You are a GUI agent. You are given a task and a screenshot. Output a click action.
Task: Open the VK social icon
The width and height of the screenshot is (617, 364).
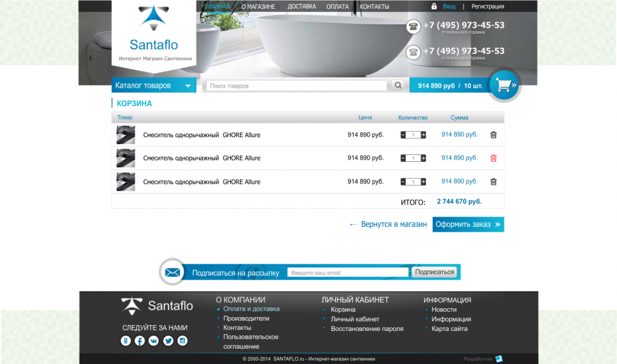(x=154, y=340)
